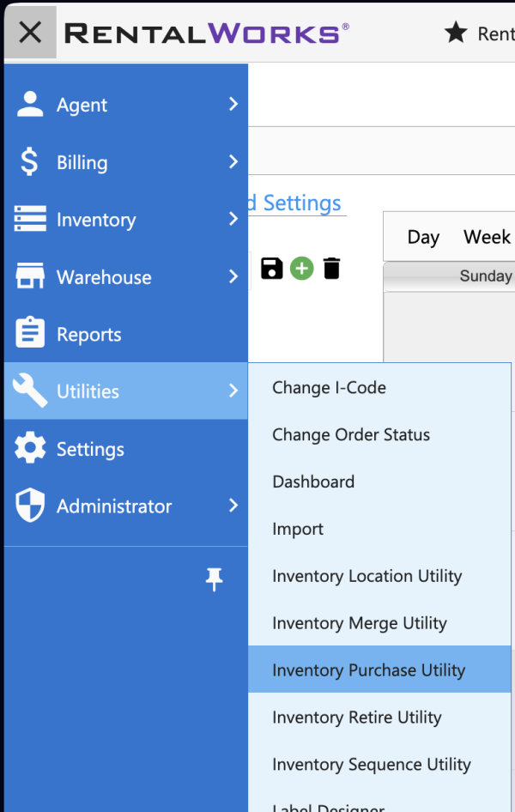Switch calendar to Day view

click(423, 237)
